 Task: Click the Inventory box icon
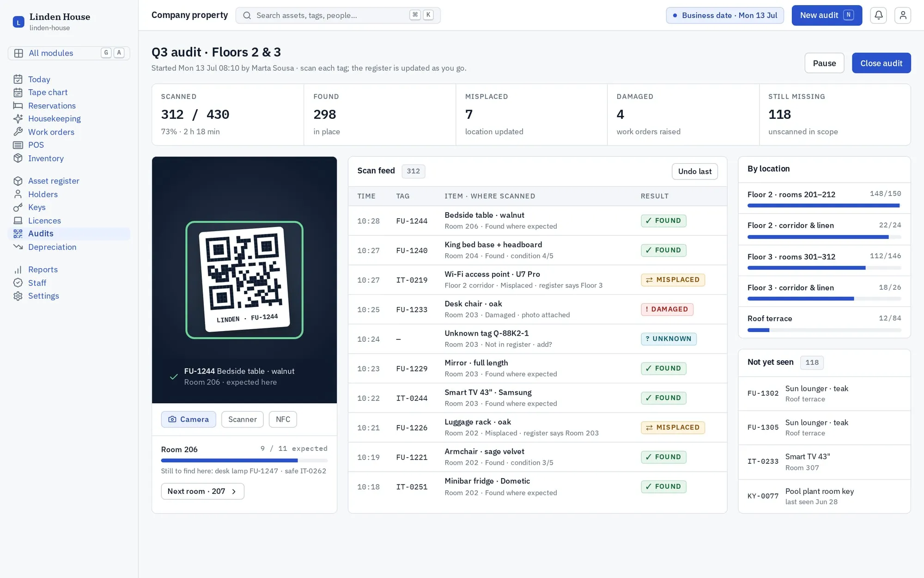click(18, 158)
